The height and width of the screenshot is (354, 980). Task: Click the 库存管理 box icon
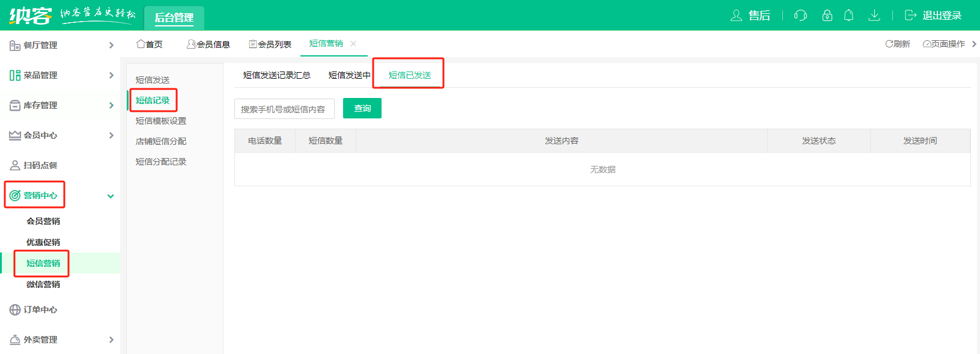click(15, 105)
